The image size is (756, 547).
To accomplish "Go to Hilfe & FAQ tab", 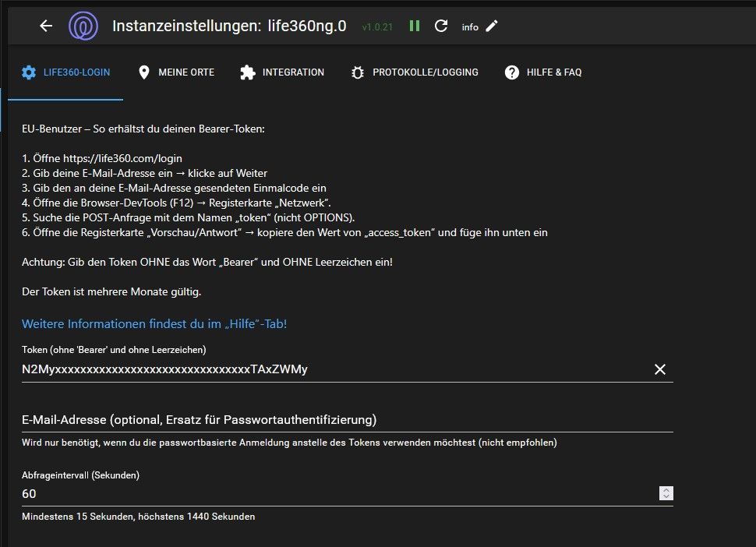I will click(x=554, y=72).
